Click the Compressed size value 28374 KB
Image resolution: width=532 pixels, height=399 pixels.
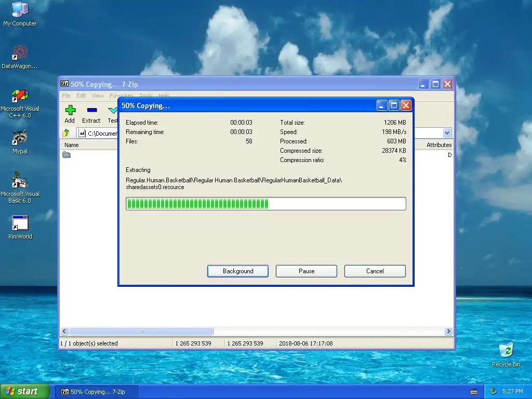tap(394, 150)
